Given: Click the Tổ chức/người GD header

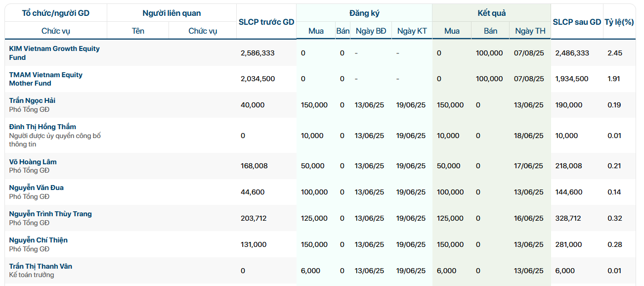Looking at the screenshot, I should (56, 13).
